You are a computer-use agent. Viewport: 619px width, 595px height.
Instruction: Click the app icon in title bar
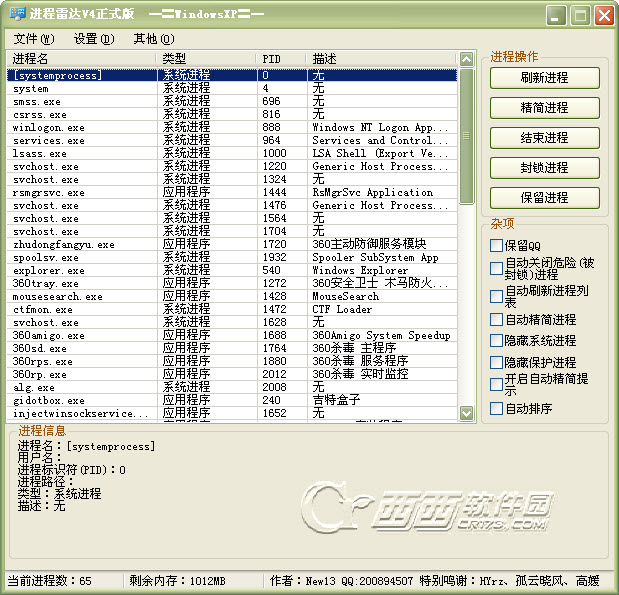(x=17, y=14)
